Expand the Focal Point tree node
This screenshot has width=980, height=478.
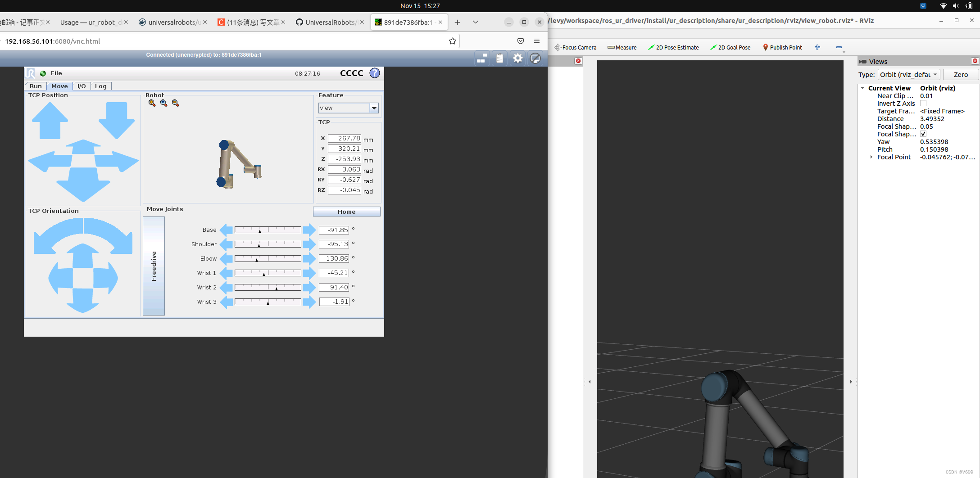tap(871, 157)
